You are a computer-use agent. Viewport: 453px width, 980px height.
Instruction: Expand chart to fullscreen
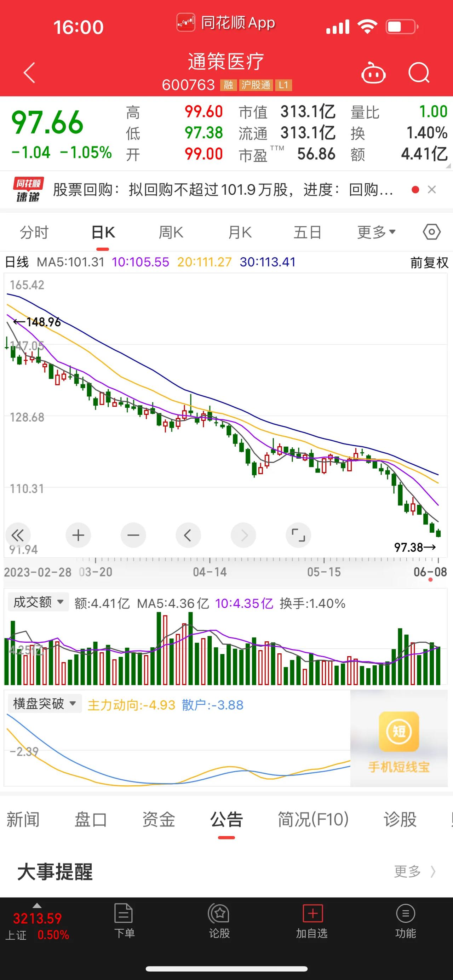click(298, 535)
